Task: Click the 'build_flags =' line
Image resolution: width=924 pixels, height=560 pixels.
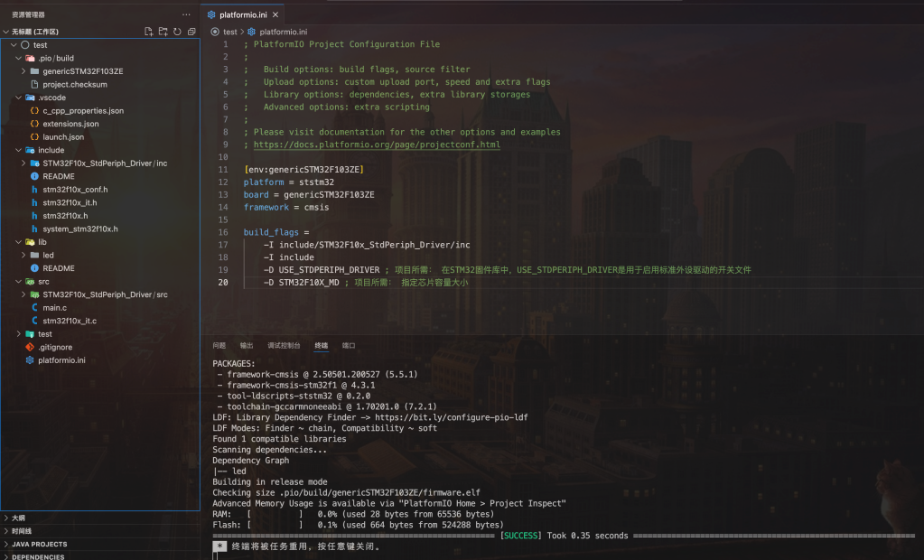Action: (276, 232)
